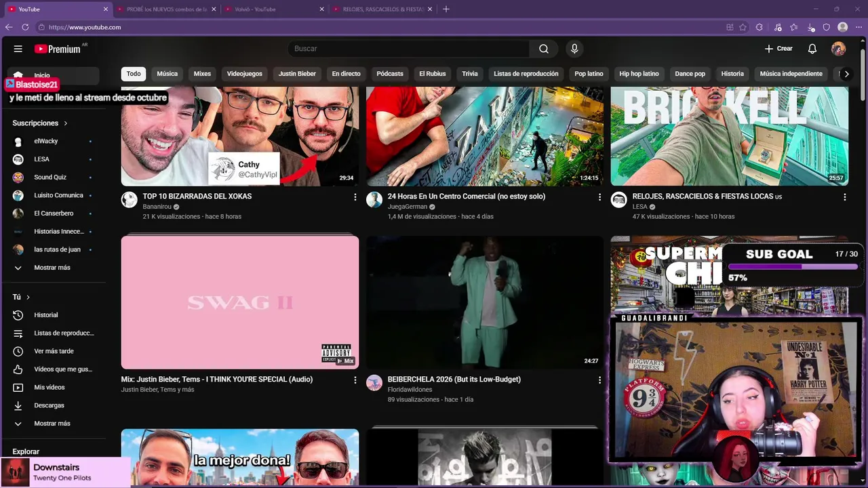Image resolution: width=868 pixels, height=488 pixels.
Task: Click the Crear button
Action: point(778,49)
